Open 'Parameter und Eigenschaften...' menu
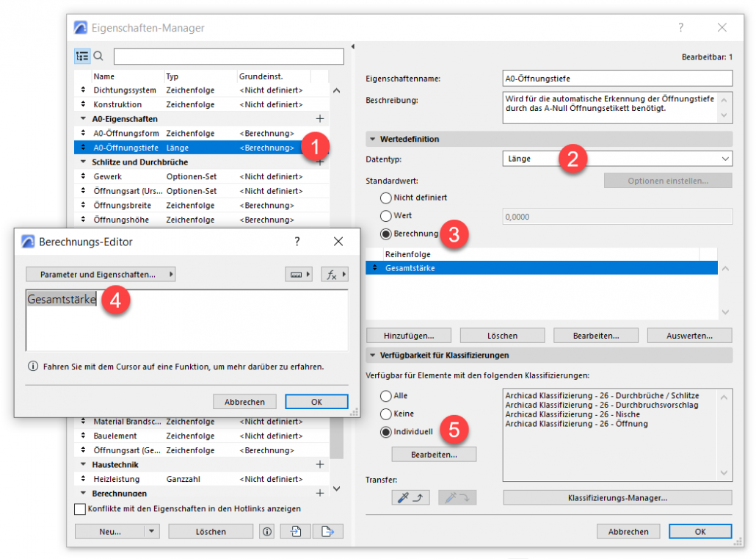The image size is (756, 559). point(101,274)
